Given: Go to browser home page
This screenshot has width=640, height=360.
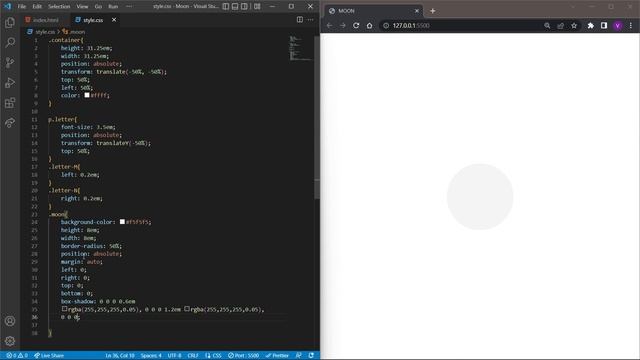Looking at the screenshot, I should click(369, 25).
